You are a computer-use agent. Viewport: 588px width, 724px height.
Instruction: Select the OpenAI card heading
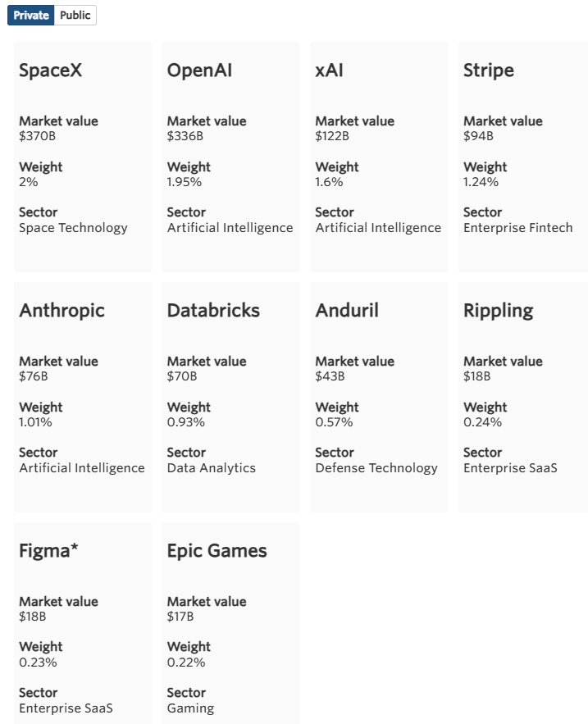click(x=199, y=71)
